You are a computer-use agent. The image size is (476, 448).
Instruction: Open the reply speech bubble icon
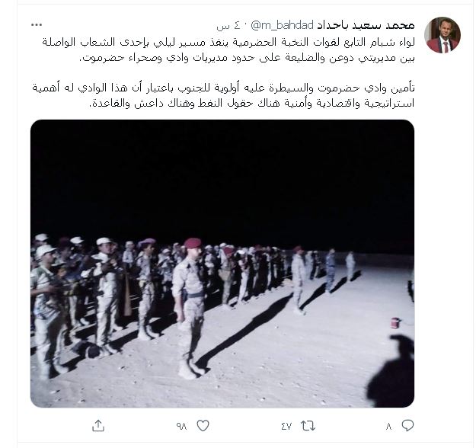point(407,426)
